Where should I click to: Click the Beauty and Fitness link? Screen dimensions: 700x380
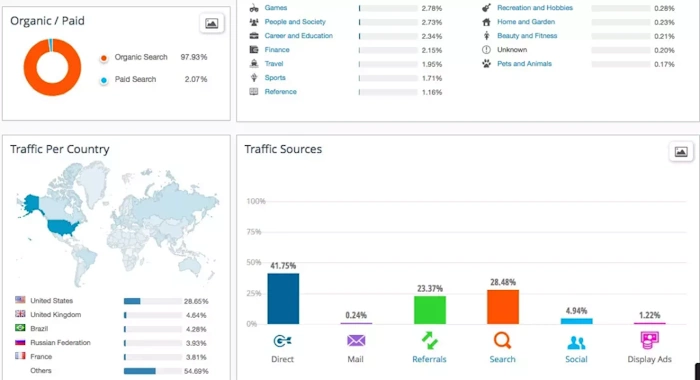(527, 36)
